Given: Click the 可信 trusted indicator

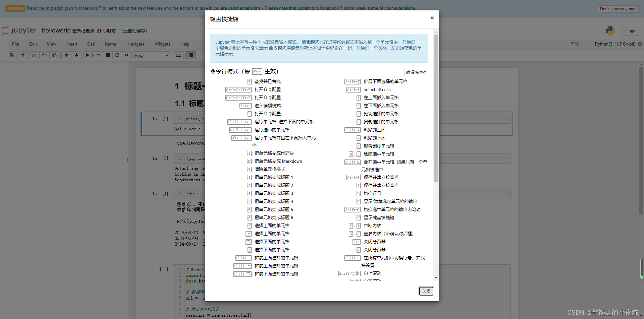Looking at the screenshot, I should point(575,44).
